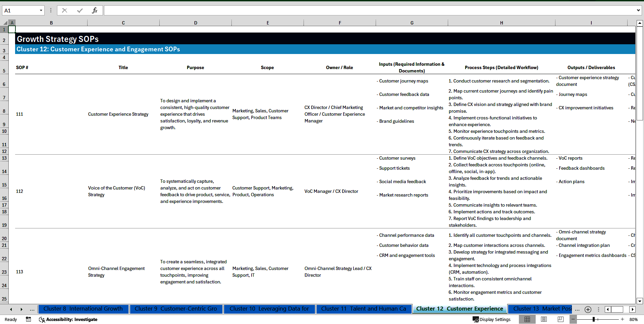
Task: Click the 80% zoom percentage label
Action: click(633, 319)
